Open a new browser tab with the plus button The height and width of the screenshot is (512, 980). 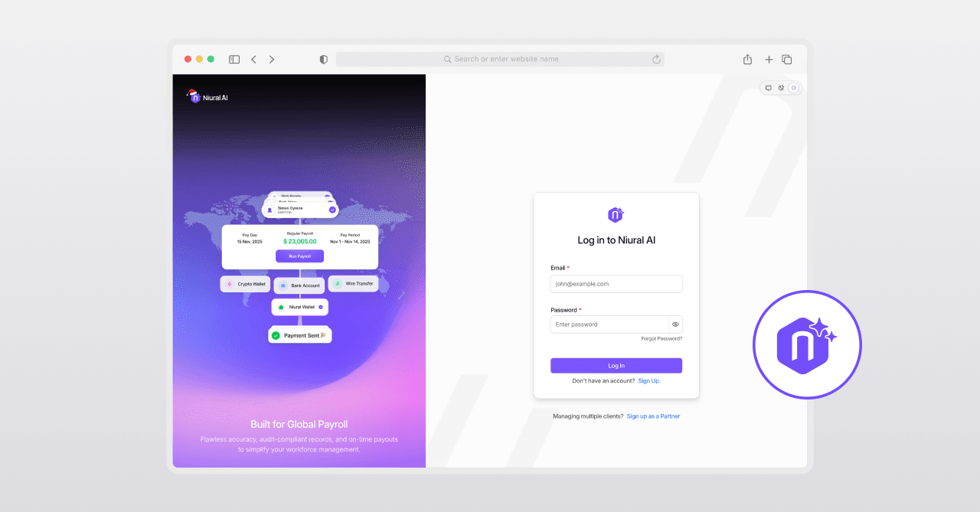(769, 59)
